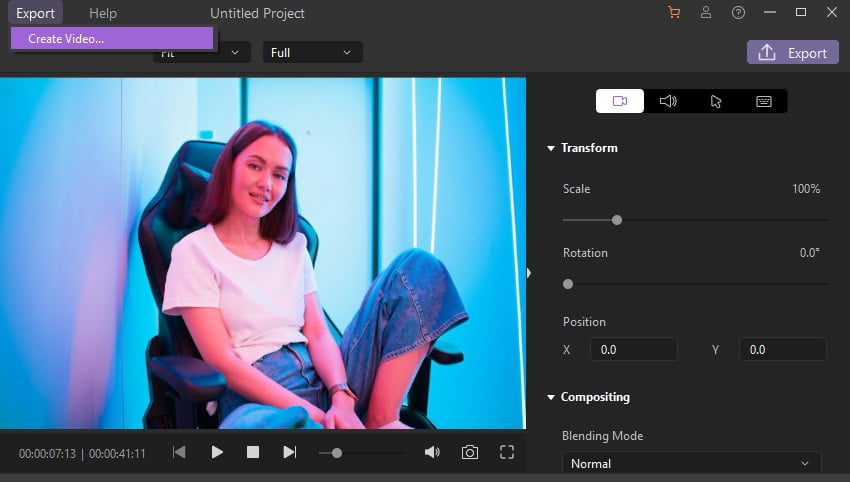Click the Position X input field
The image size is (850, 482).
tap(633, 350)
